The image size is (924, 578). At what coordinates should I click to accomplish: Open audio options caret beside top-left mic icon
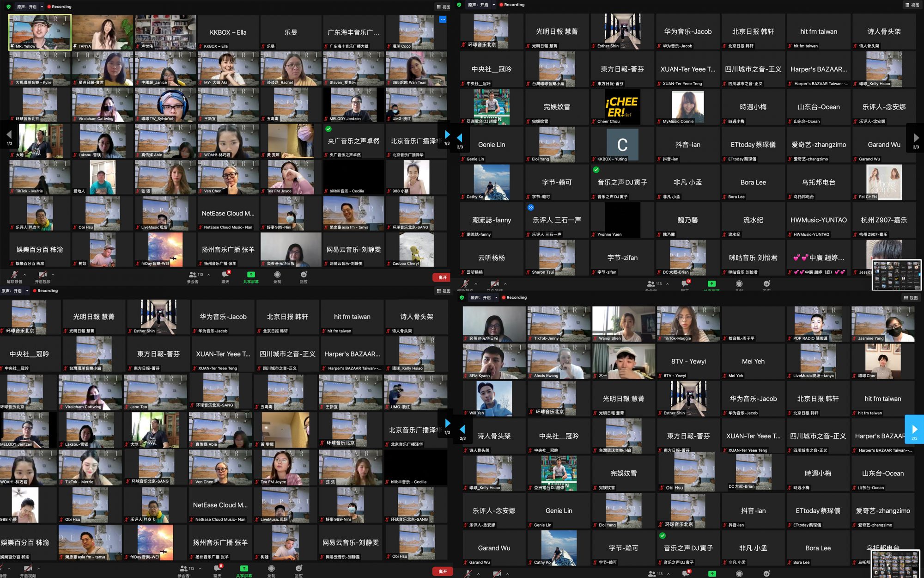click(24, 275)
